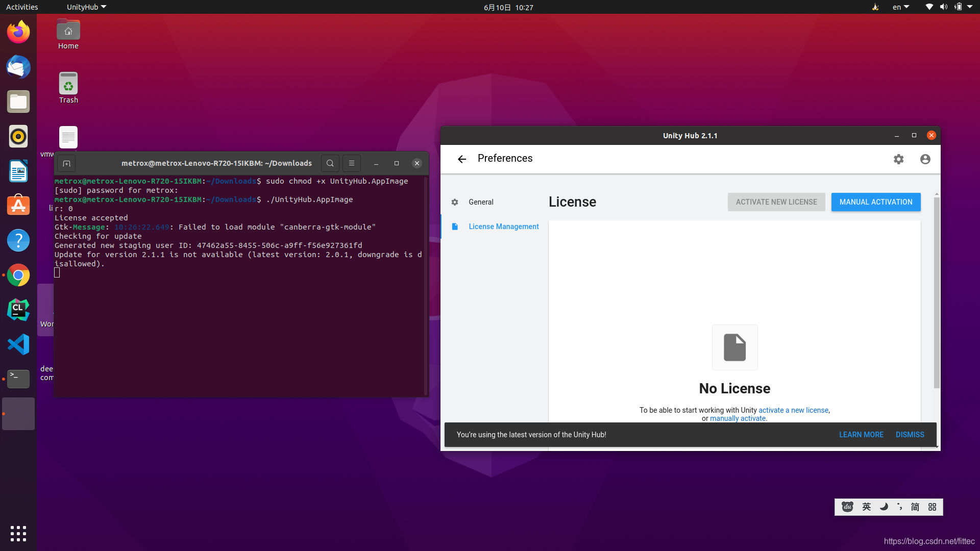Click the Baidu input method logo
Viewport: 980px width, 551px height.
click(x=848, y=507)
